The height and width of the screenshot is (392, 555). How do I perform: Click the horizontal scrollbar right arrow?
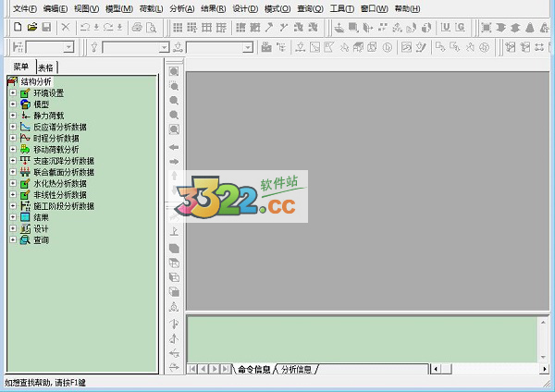(x=545, y=369)
